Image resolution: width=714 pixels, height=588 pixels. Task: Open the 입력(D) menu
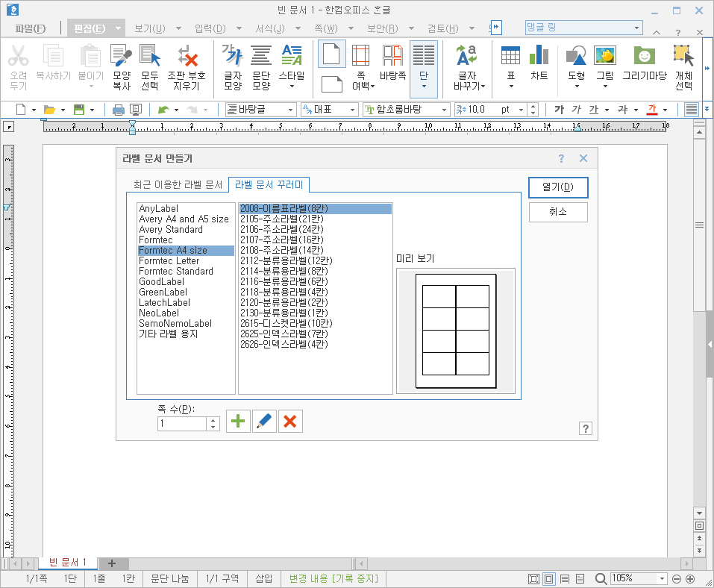coord(210,28)
